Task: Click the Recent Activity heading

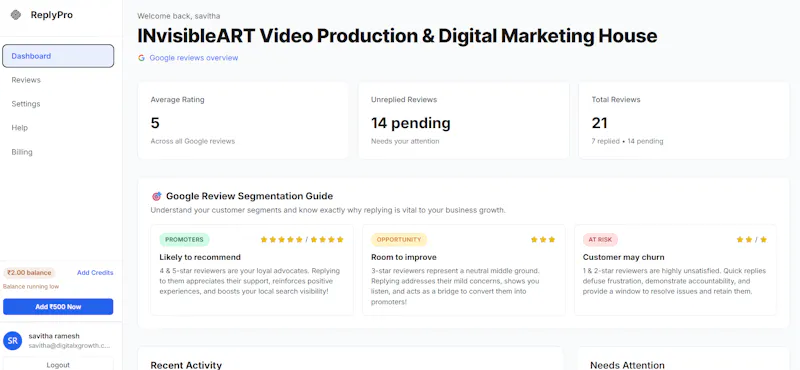Action: tap(186, 365)
